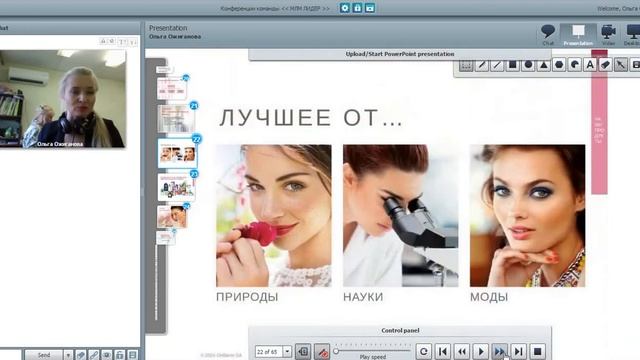Jump to the first slide button
This screenshot has width=640, height=360.
(x=442, y=351)
